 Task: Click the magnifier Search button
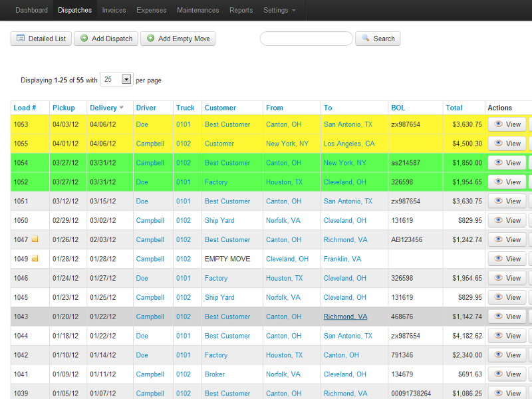[378, 39]
